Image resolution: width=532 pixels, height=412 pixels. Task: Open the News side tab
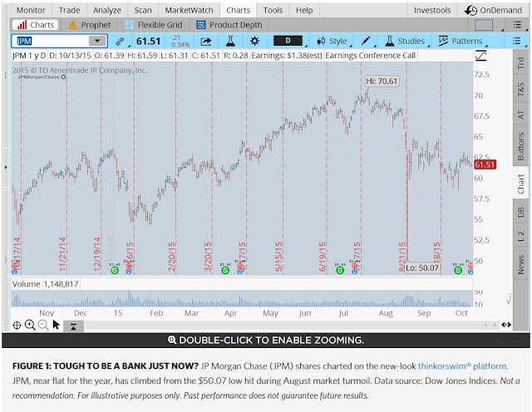[520, 264]
